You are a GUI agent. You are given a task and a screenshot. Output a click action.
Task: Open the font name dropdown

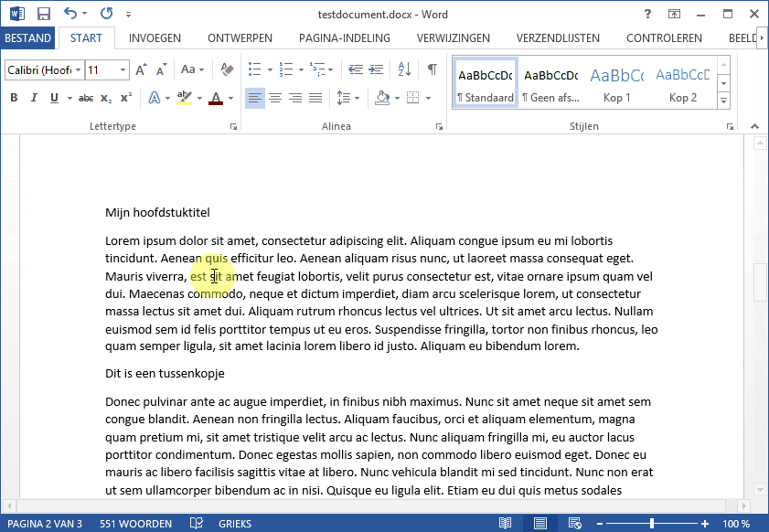click(x=79, y=69)
